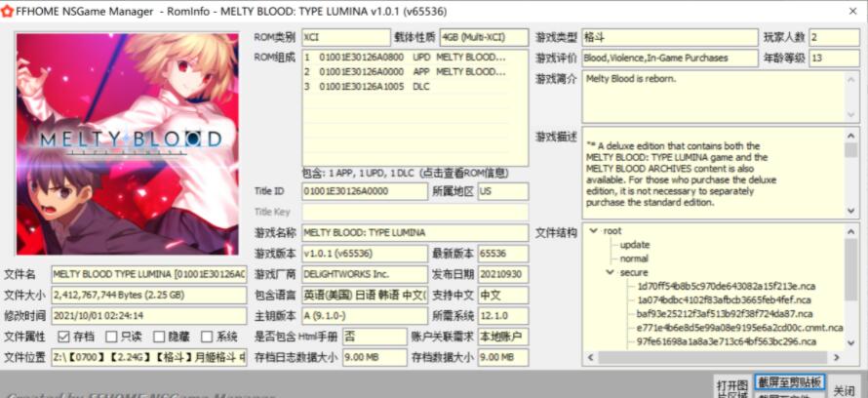Click the 年龄等级 field showing 13
The image size is (868, 398).
[834, 59]
